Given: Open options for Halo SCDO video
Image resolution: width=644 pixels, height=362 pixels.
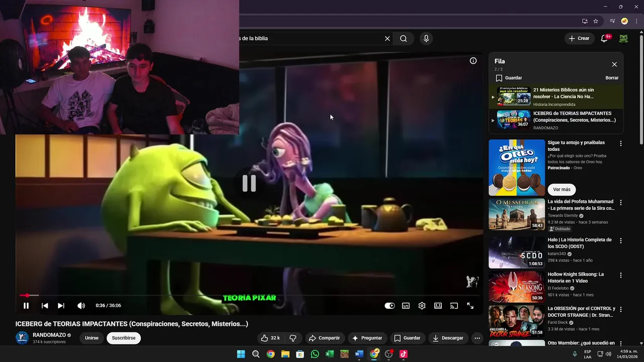Looking at the screenshot, I should pos(620,241).
